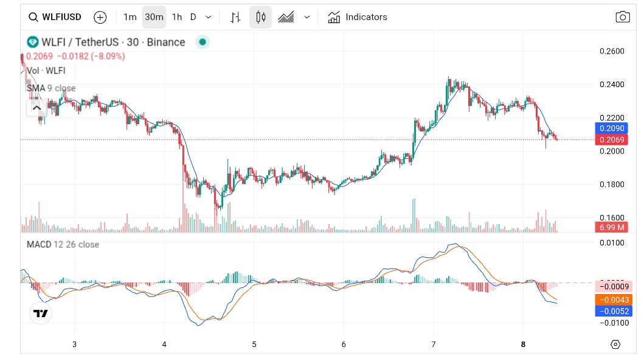Select the D daily interval
Viewport: 644px width, 361px height.
coord(193,17)
